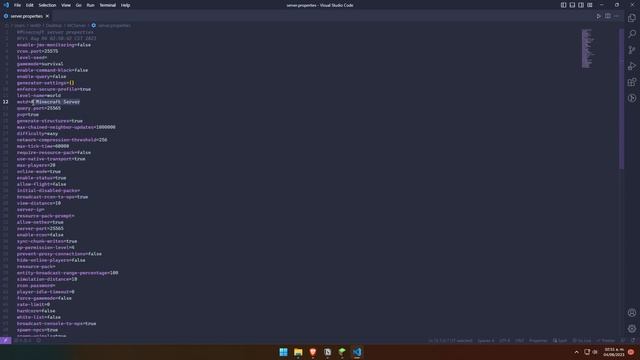Viewport: 640px width, 360px height.
Task: Click the pvp=true line
Action: [28, 115]
